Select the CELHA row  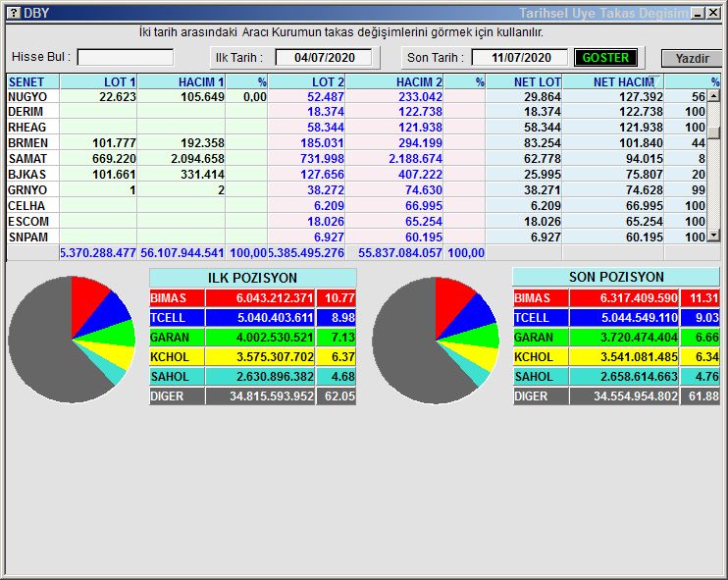point(356,206)
